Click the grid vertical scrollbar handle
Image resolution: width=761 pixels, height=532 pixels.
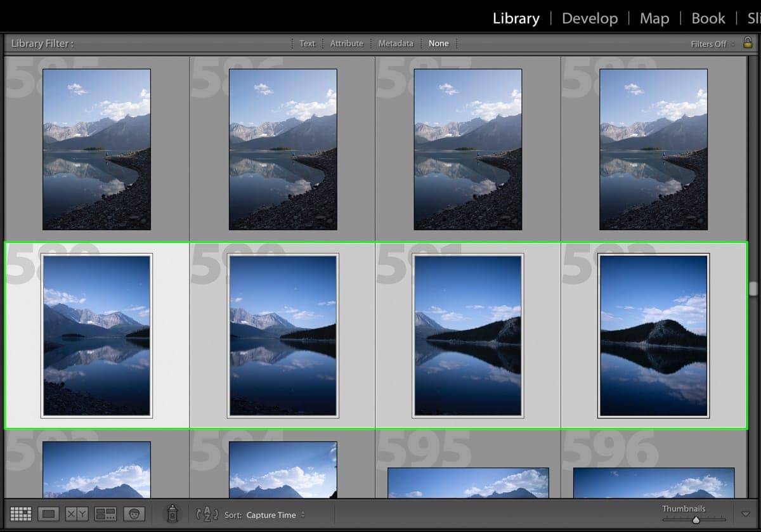point(753,289)
